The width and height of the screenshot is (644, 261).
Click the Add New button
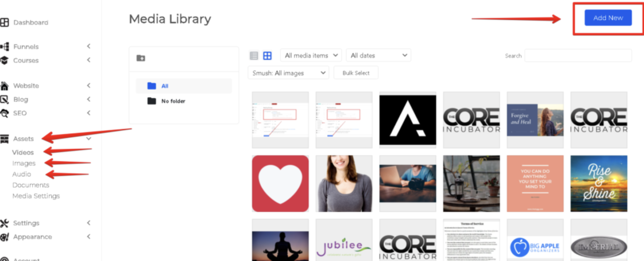(608, 18)
